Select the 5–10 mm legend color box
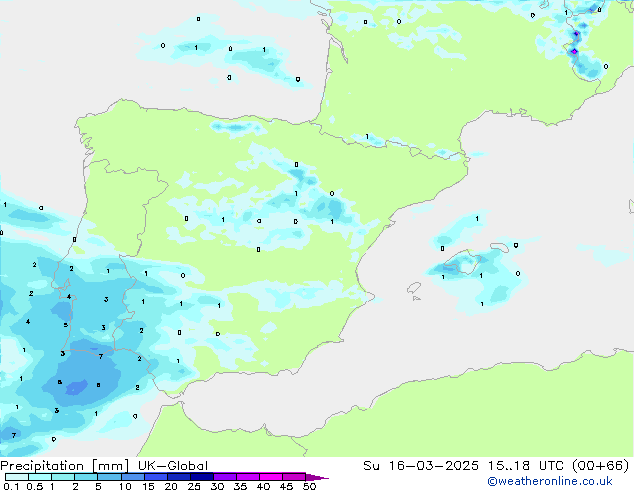Screen dimensions: 634x490 tap(109, 477)
